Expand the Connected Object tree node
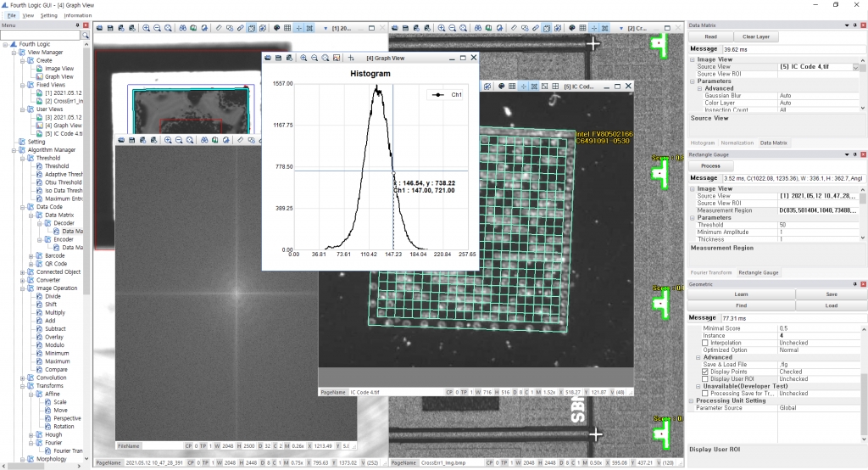The image size is (868, 470). (x=23, y=272)
